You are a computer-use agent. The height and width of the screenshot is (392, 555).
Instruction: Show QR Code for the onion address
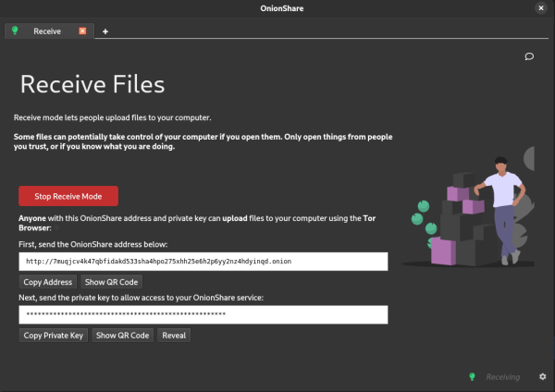pyautogui.click(x=111, y=281)
